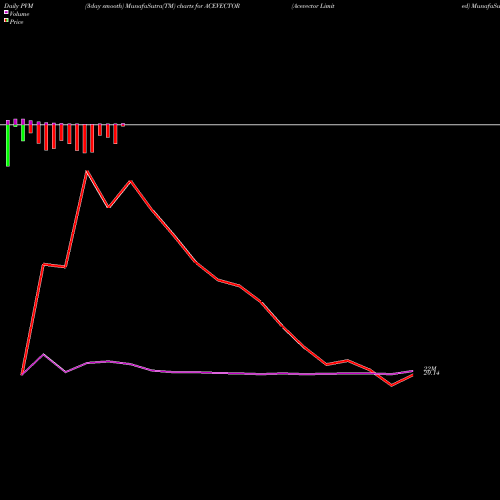This screenshot has height=500, width=500.
Task: Click the '(Acevector Limit' company name text
Action: point(313,6)
